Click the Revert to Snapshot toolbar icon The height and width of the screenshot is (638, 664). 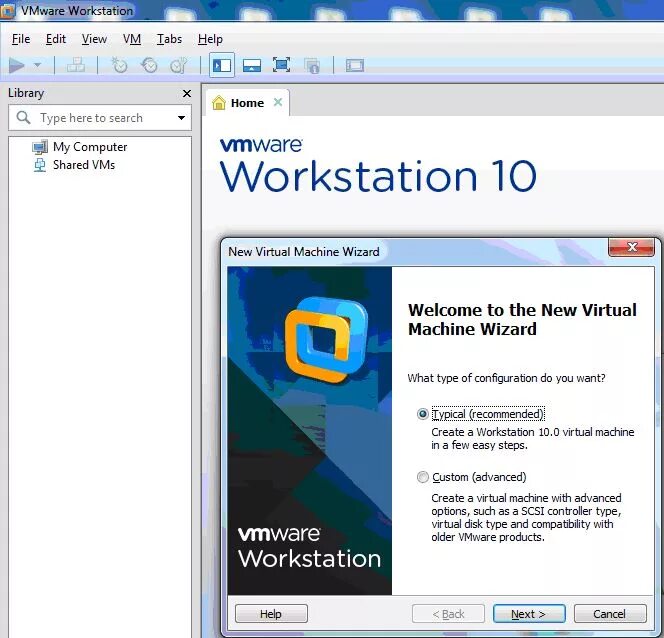pyautogui.click(x=149, y=65)
